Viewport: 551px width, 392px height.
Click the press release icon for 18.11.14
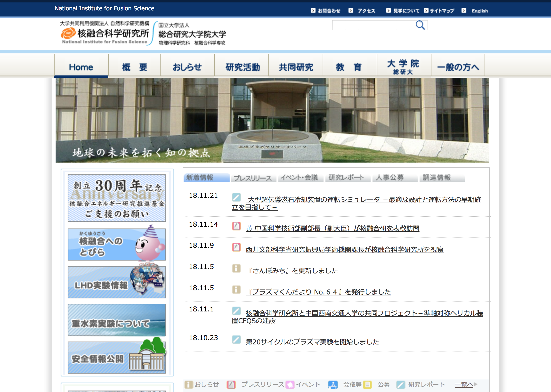click(x=236, y=226)
